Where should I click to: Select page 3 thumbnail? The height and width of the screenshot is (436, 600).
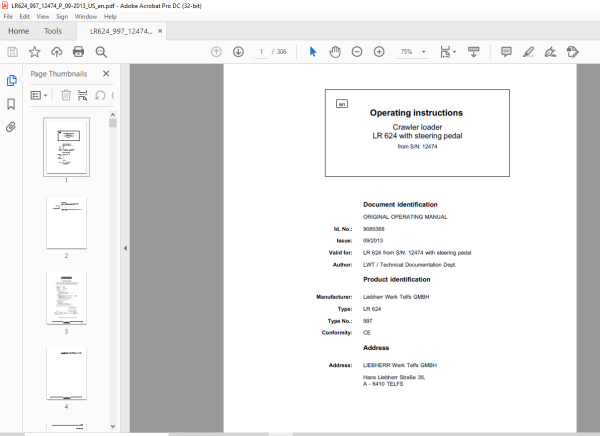67,298
